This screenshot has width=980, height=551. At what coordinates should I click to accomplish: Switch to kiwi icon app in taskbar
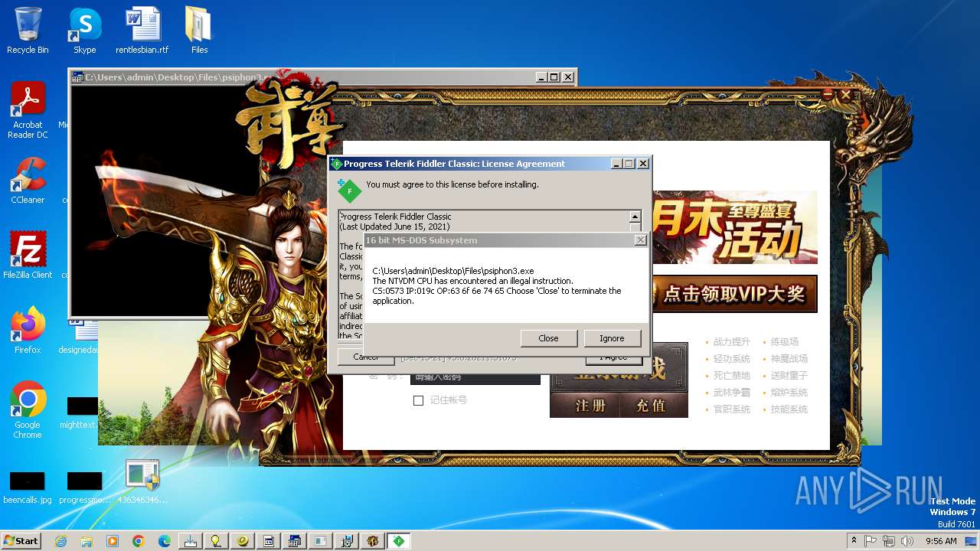coord(243,541)
